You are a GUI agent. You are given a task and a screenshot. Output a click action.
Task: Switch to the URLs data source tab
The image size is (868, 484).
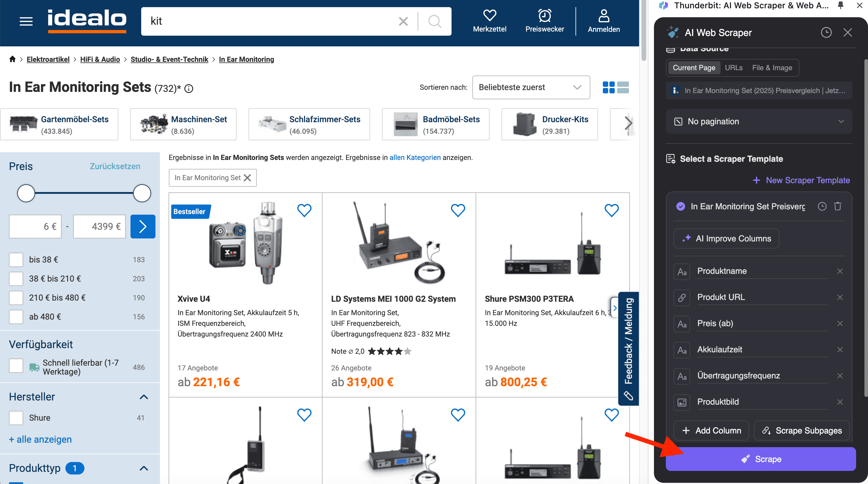pos(734,68)
